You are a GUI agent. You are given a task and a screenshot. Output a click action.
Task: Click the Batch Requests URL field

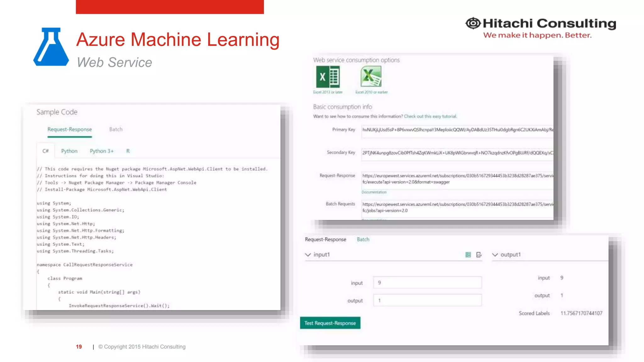tap(458, 209)
